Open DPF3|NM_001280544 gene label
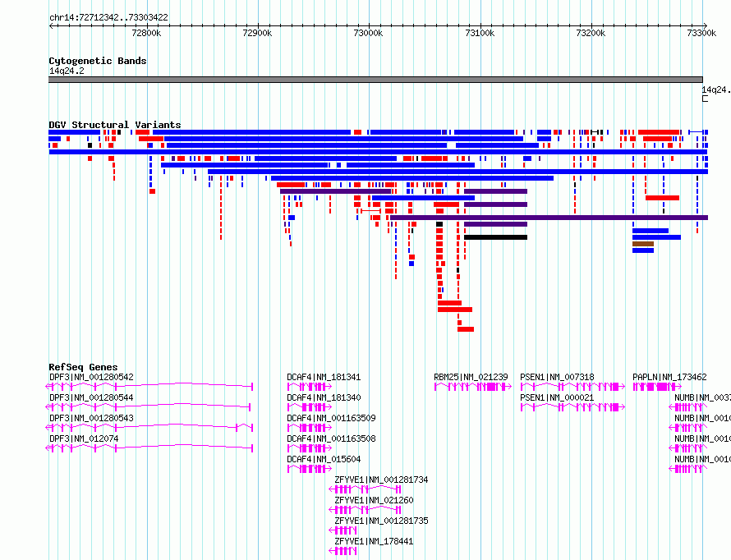 click(x=91, y=397)
